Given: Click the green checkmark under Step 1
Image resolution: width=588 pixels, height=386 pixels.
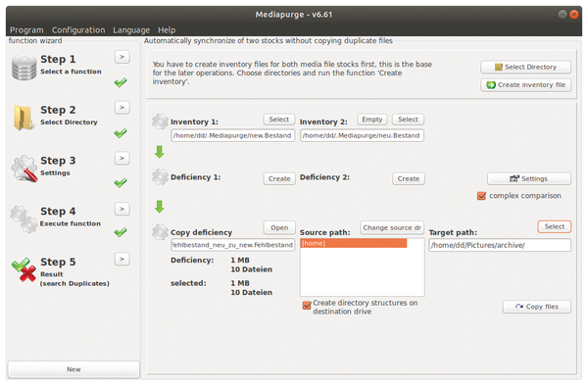Looking at the screenshot, I should 121,82.
